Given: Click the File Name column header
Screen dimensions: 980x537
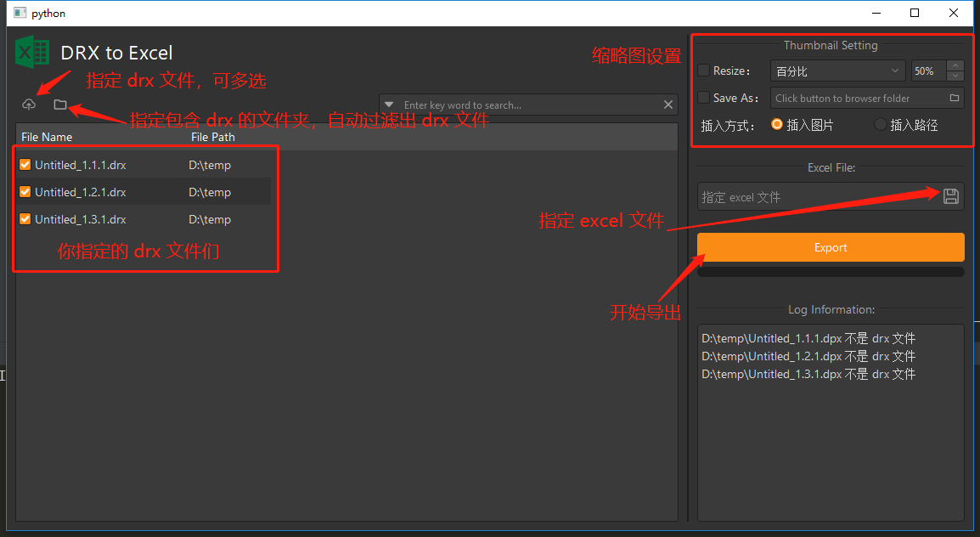Looking at the screenshot, I should point(47,137).
